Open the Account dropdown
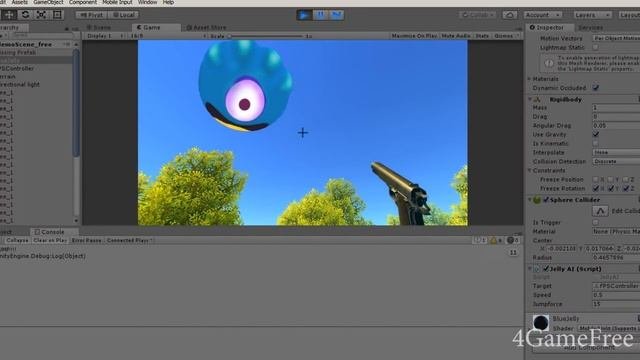 (542, 15)
